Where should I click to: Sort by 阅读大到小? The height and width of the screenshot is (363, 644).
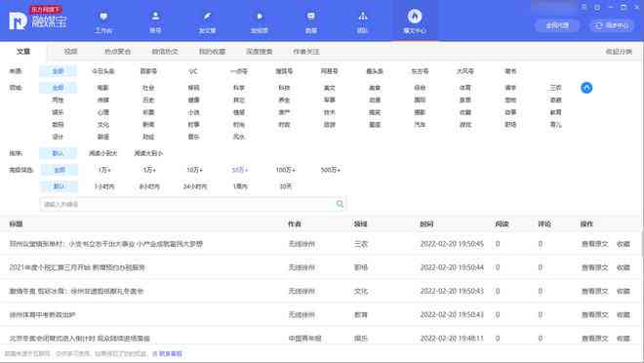[x=148, y=153]
